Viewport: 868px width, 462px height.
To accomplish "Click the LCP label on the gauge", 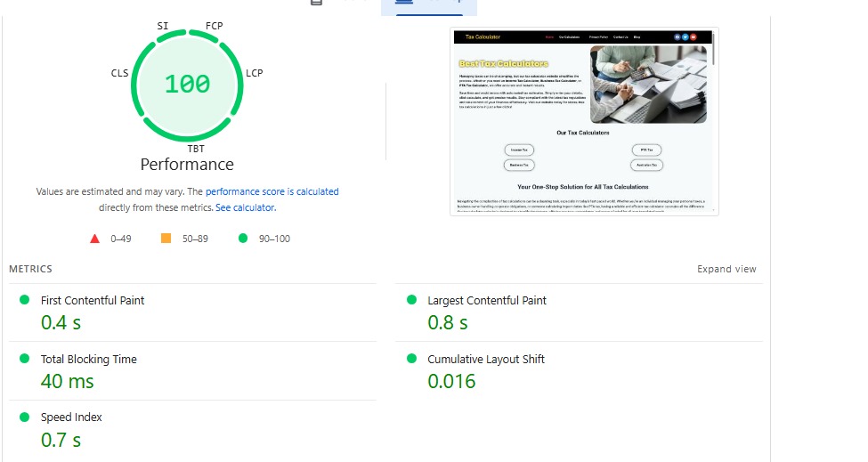I will (255, 73).
